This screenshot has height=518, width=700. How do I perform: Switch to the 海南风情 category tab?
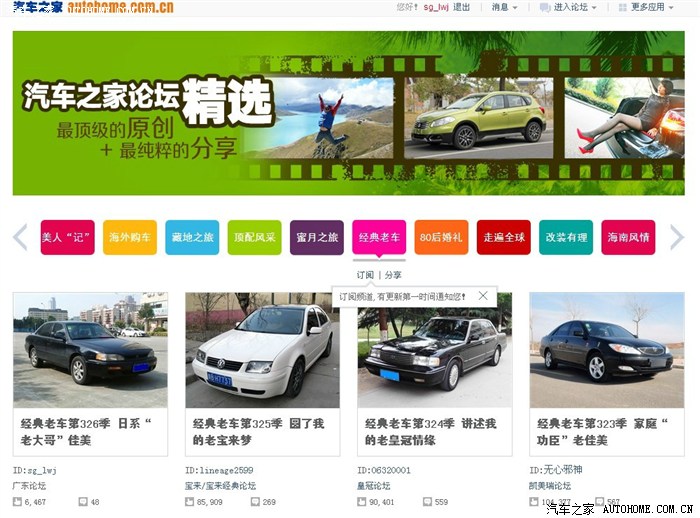(628, 238)
